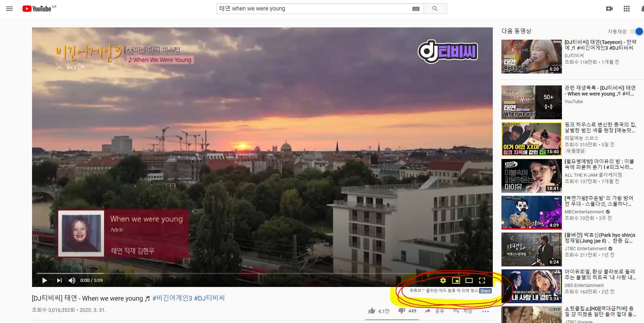This screenshot has height=323, width=644.
Task: Click the 다음 동영상 heading
Action: [516, 31]
